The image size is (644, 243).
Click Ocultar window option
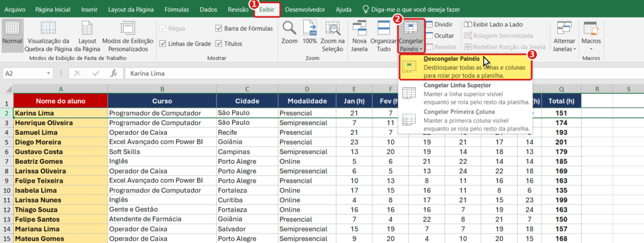(440, 36)
